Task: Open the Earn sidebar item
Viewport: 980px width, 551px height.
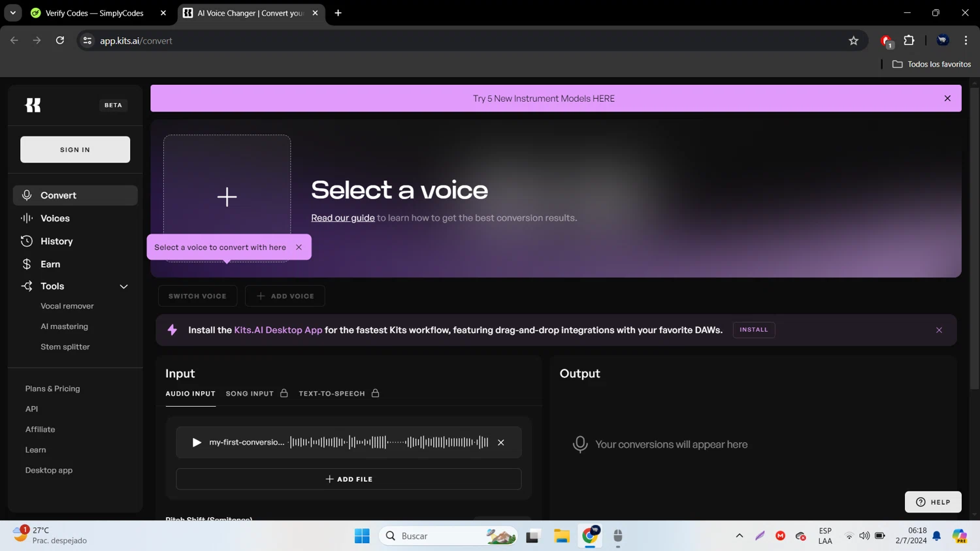Action: pyautogui.click(x=75, y=264)
